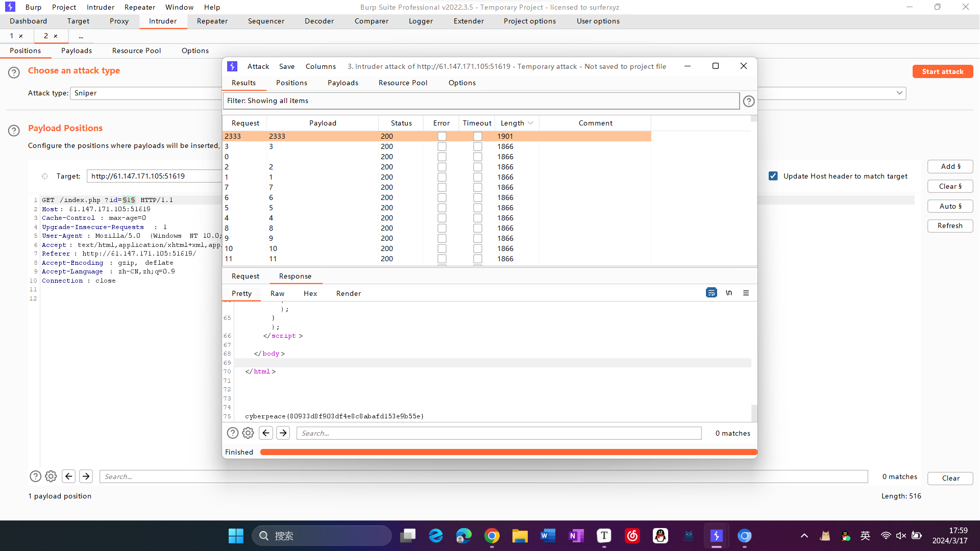Click the Logger panel icon

click(420, 20)
